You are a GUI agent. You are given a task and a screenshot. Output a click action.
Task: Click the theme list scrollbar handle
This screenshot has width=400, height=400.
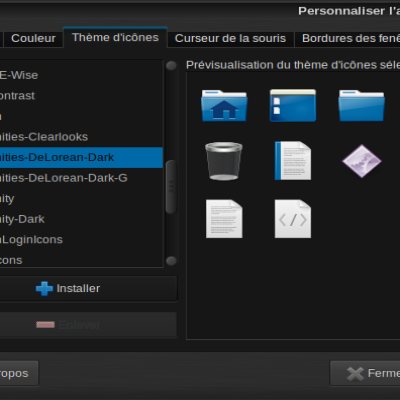click(171, 187)
